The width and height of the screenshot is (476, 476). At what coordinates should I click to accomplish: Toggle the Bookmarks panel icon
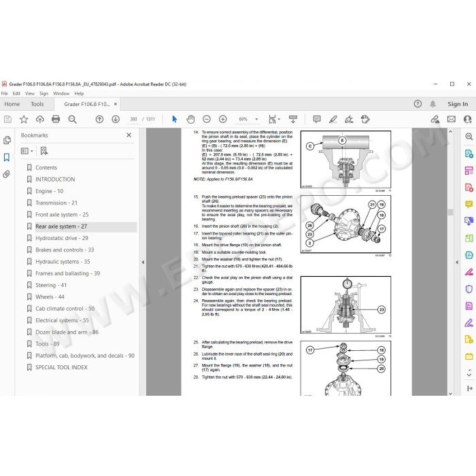(x=7, y=157)
